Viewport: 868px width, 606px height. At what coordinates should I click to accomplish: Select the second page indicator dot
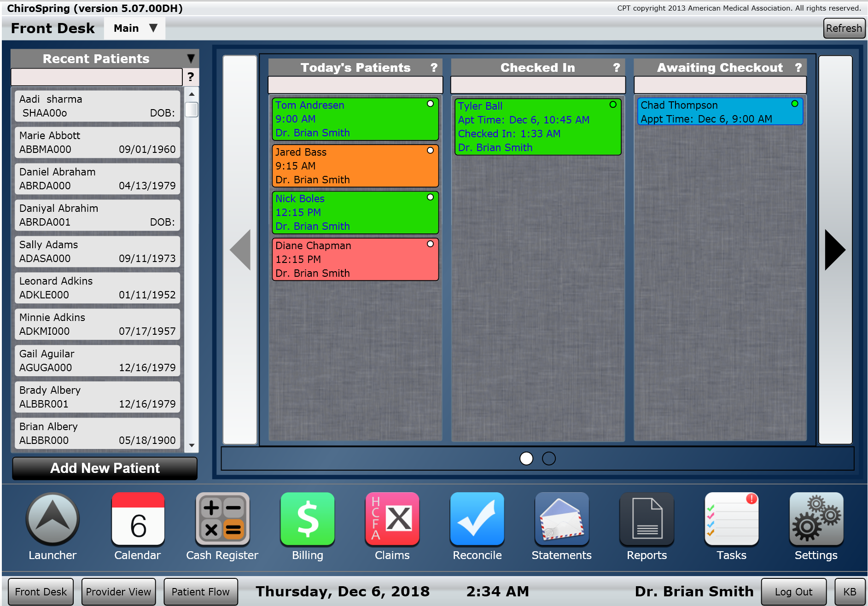pos(548,458)
